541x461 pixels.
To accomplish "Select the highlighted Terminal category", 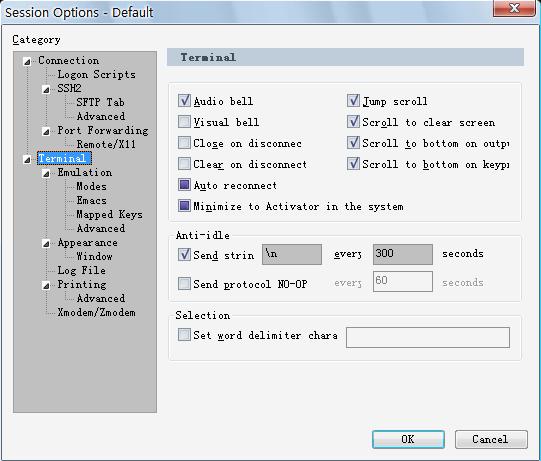I will coord(64,158).
